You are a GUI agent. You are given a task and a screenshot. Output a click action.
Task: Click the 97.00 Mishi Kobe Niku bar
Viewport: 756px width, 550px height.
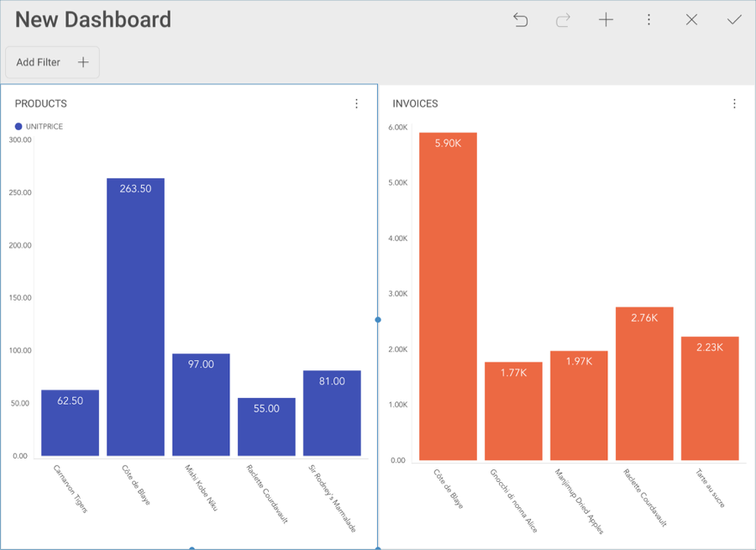tap(201, 405)
